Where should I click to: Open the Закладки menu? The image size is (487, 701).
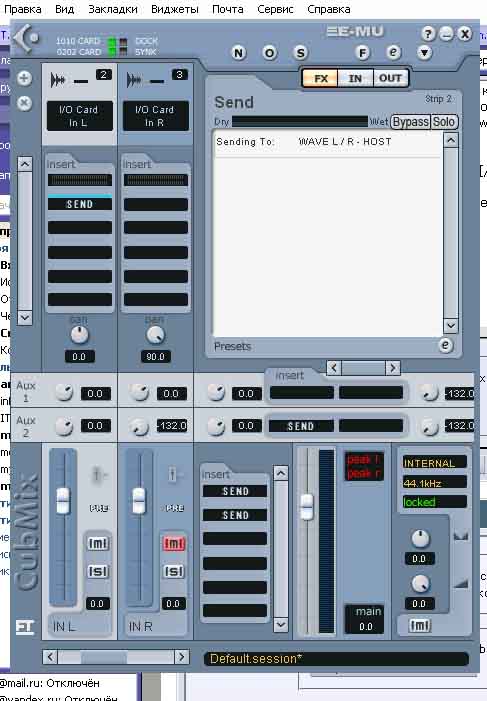[113, 9]
